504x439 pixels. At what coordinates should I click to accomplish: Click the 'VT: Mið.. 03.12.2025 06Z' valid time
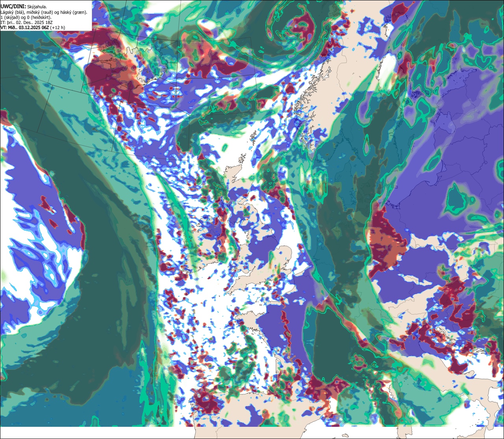coord(25,28)
